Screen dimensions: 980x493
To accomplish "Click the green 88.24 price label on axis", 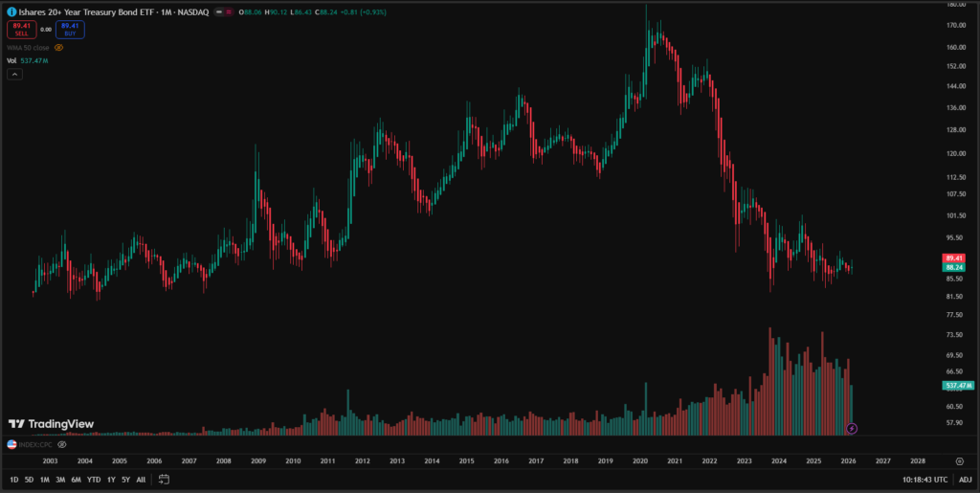I will pyautogui.click(x=953, y=267).
